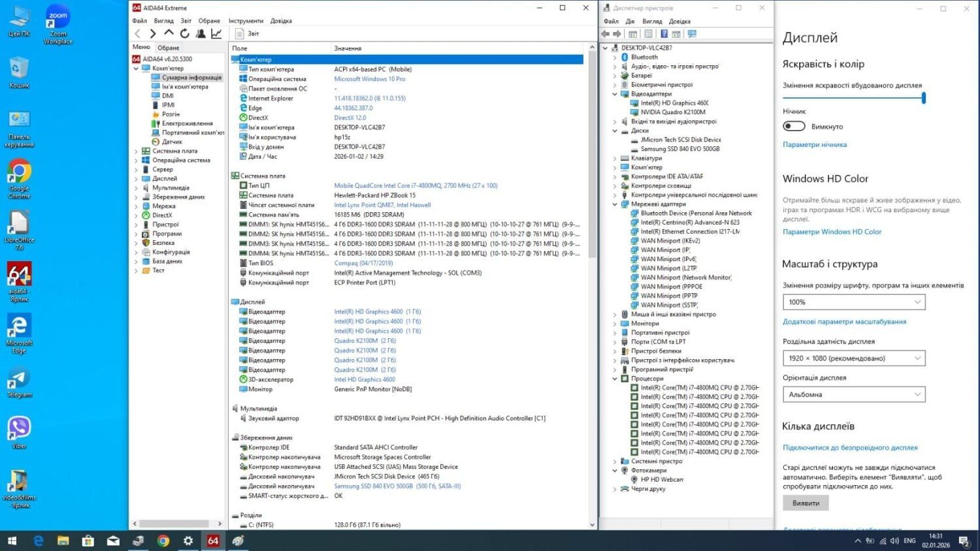980x551 pixels.
Task: Open the Параметри нічника link
Action: point(815,144)
